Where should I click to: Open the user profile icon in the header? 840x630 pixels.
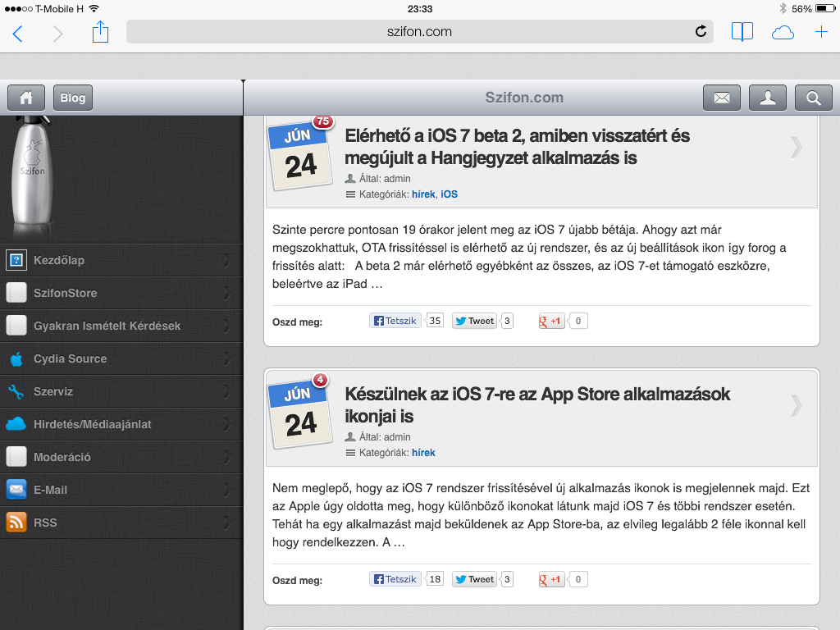[768, 98]
